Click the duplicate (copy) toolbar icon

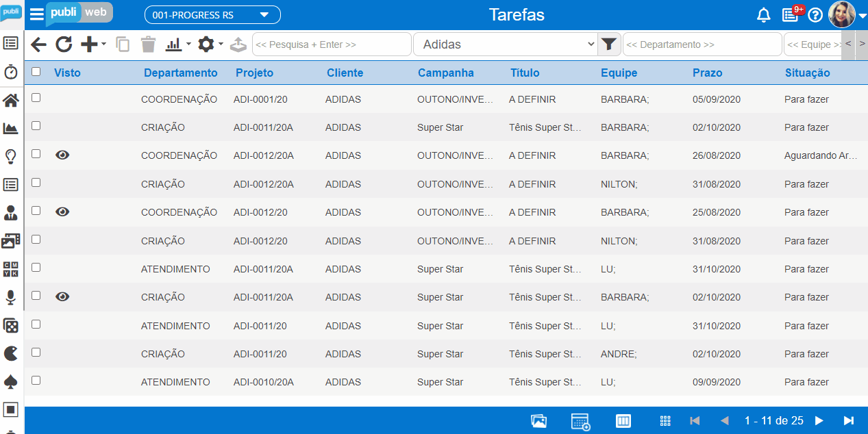[123, 44]
